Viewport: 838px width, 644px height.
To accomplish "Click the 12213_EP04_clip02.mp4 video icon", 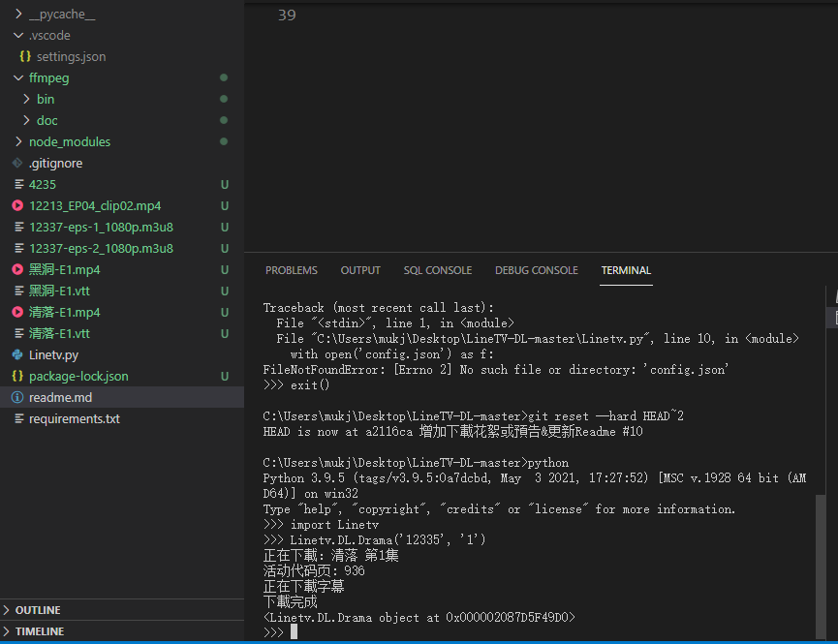I will point(17,205).
